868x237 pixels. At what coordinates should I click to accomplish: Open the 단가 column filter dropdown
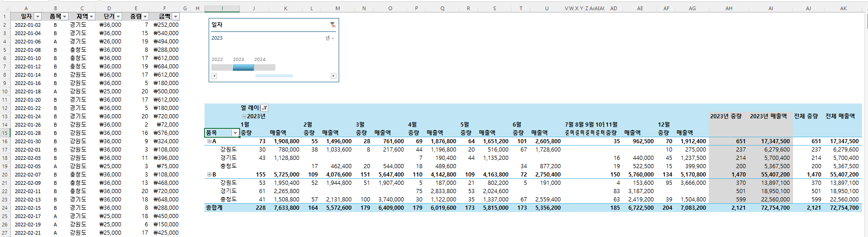[x=118, y=17]
